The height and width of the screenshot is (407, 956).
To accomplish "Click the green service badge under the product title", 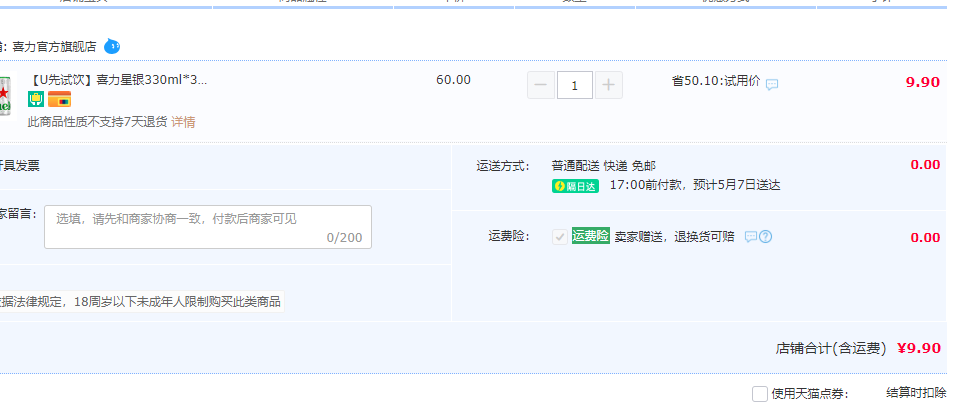I will tap(36, 99).
